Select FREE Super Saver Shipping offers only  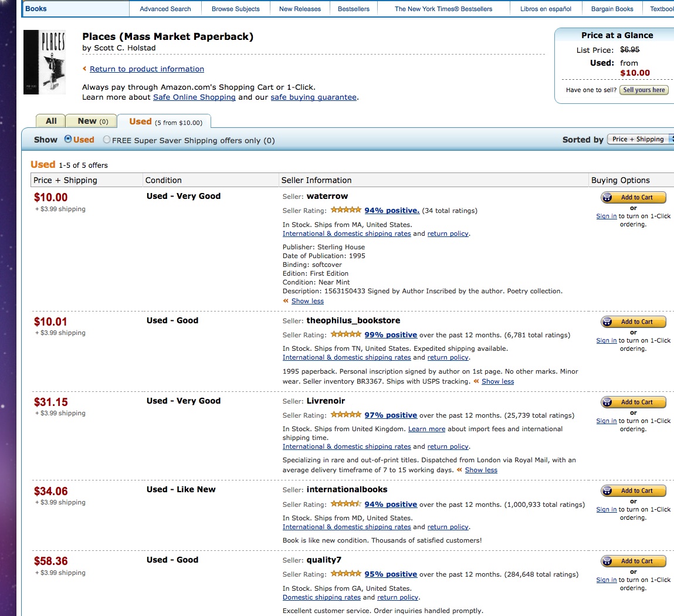coord(106,140)
